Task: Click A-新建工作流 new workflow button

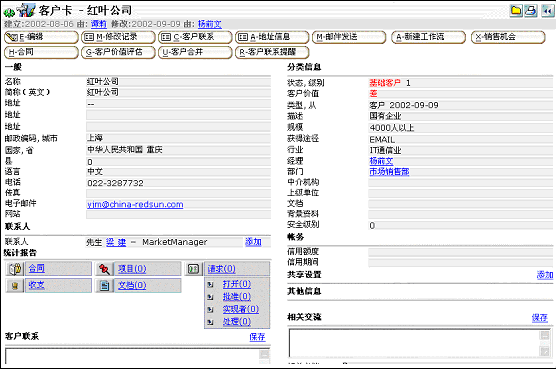Action: pyautogui.click(x=428, y=37)
